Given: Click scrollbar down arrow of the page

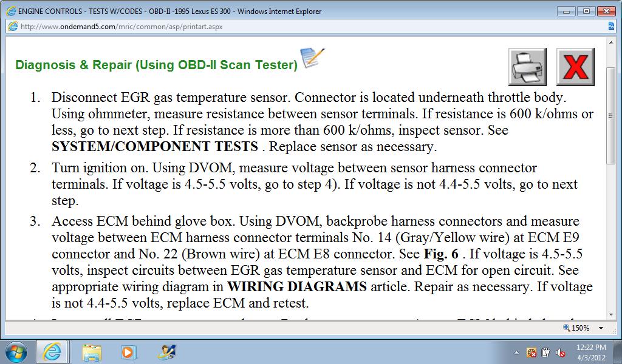Looking at the screenshot, I should click(x=611, y=315).
